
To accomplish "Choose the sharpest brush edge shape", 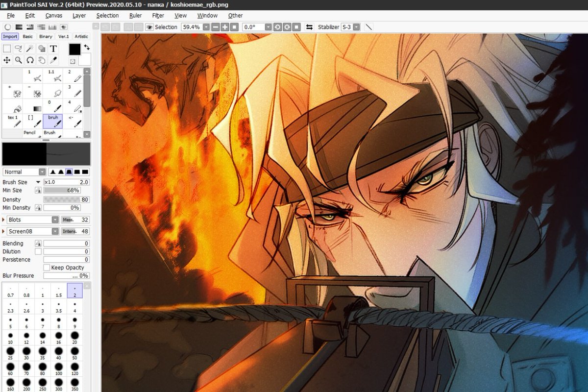I will tap(53, 172).
